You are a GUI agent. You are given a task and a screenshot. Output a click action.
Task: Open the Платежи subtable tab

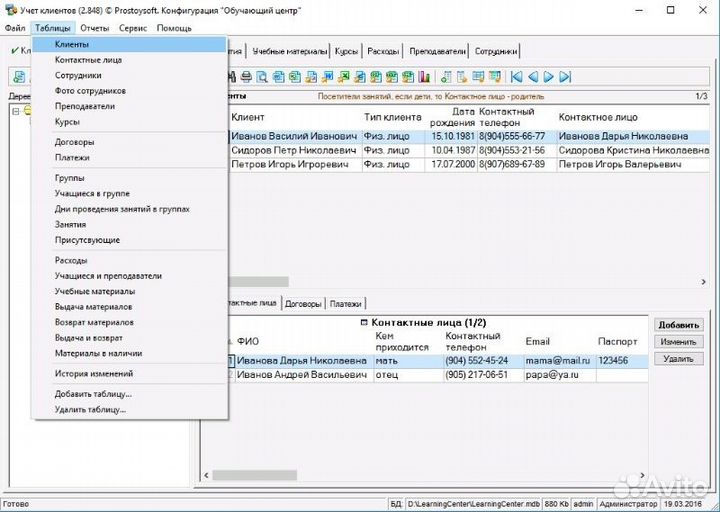[346, 303]
